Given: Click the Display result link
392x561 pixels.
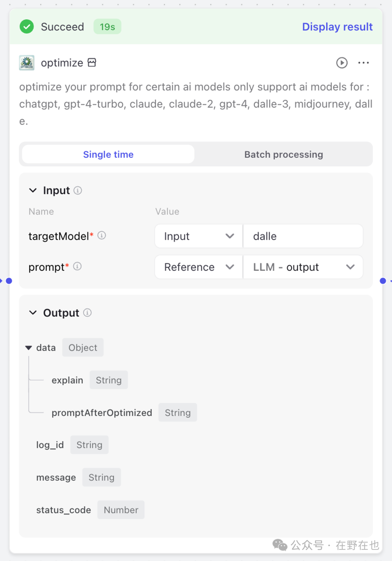Looking at the screenshot, I should click(337, 27).
